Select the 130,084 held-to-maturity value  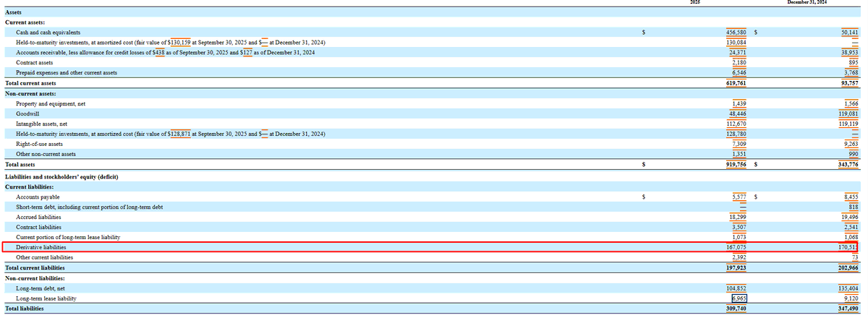[736, 43]
